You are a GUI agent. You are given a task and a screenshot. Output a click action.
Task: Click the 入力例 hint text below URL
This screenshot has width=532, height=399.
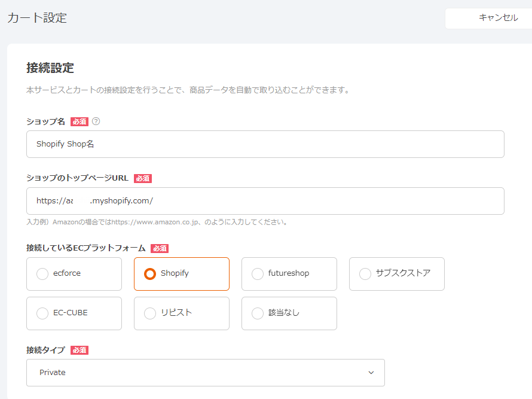[x=158, y=222]
